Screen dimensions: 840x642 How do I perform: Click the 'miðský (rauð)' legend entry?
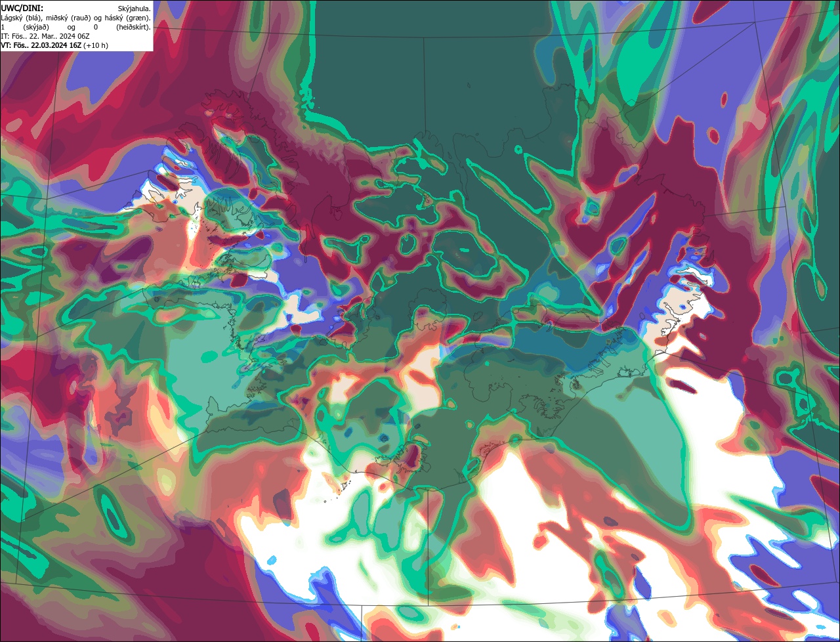pyautogui.click(x=68, y=18)
